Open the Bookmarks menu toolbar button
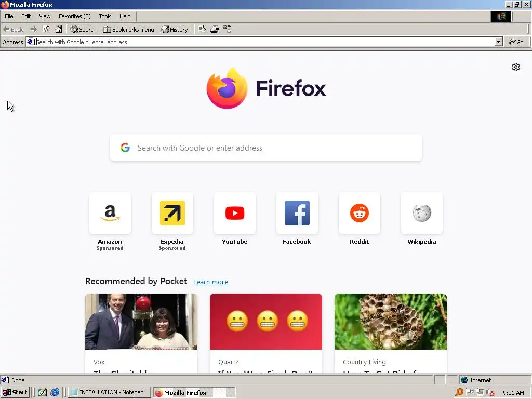The image size is (532, 399). point(129,30)
